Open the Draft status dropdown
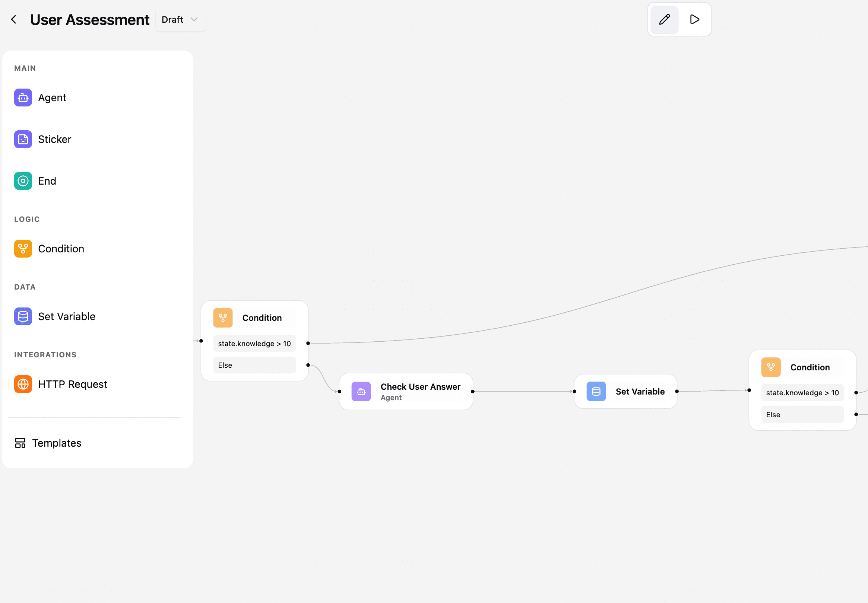This screenshot has width=868, height=603. [180, 19]
